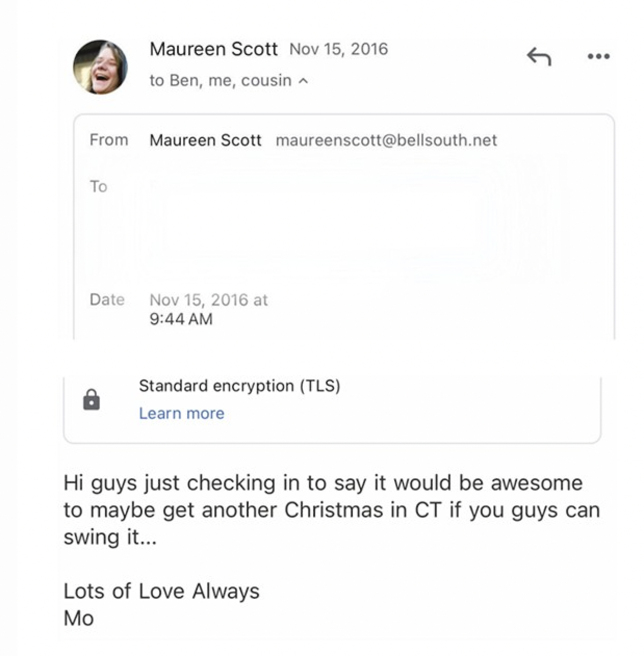Click the "Mo" signature line

[x=79, y=618]
